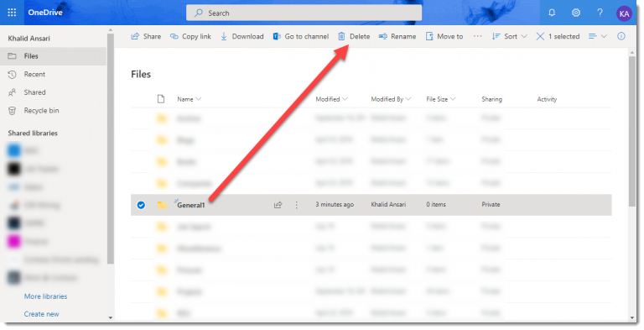Open the details pane info icon
Viewport: 644px width, 330px height.
click(x=621, y=36)
